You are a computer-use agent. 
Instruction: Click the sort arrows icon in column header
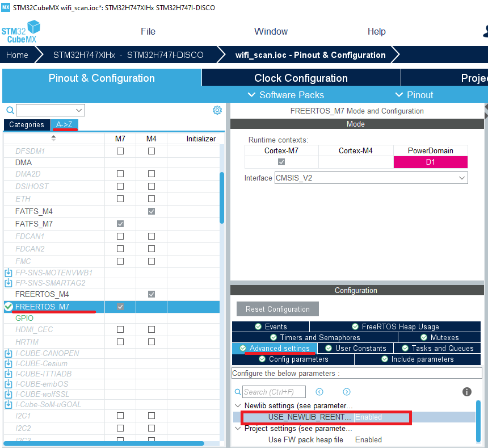pos(54,138)
